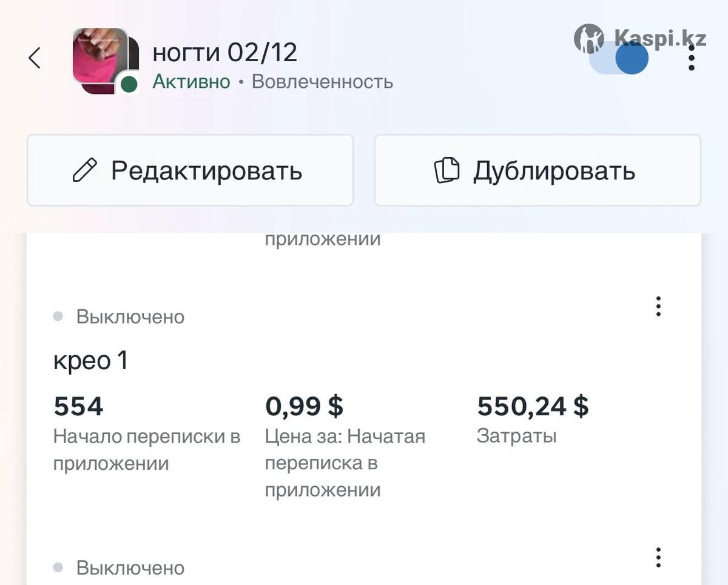The width and height of the screenshot is (728, 585).
Task: Open three-dot menu for крео 1
Action: [658, 307]
